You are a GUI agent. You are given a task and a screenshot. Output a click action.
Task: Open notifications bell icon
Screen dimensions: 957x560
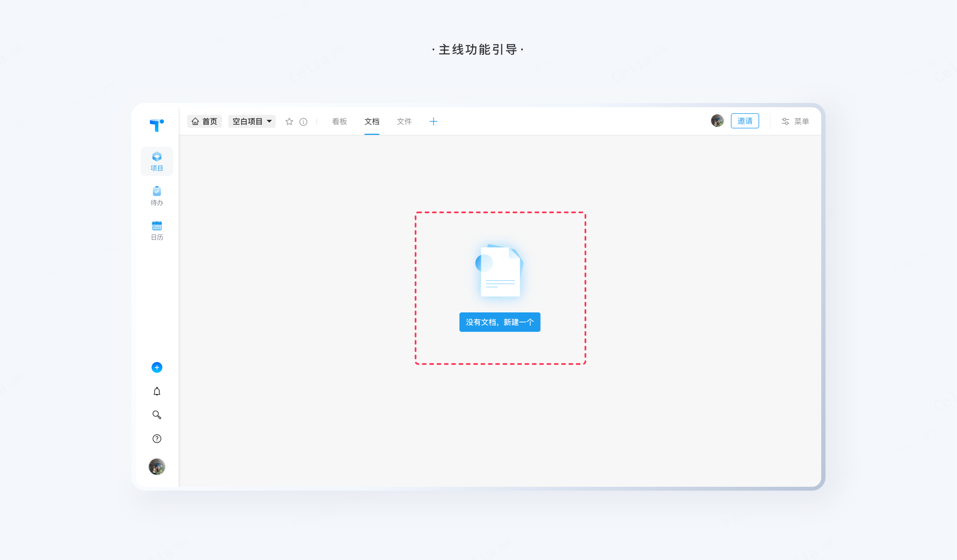point(156,391)
